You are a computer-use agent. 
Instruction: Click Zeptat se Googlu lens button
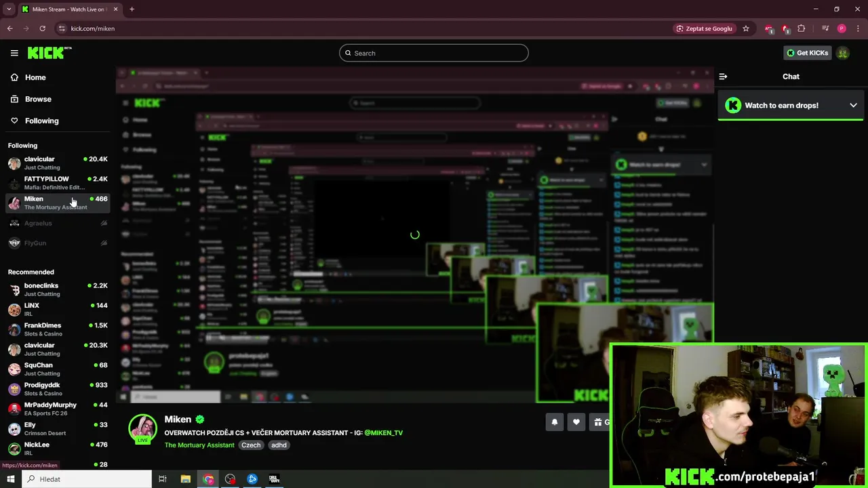tap(704, 28)
